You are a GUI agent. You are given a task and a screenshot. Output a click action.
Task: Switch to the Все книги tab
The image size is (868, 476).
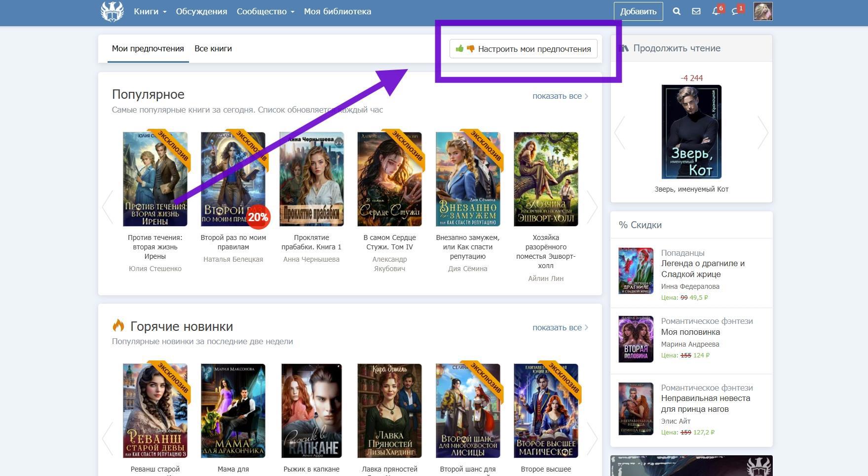point(213,49)
